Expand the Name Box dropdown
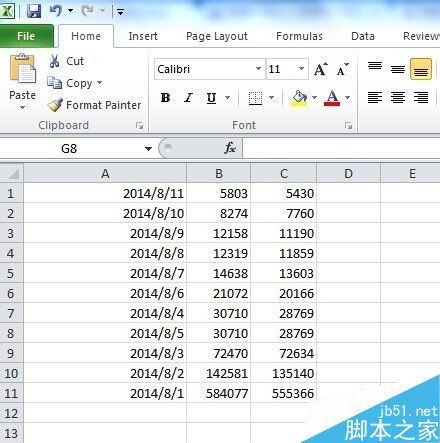 (x=148, y=149)
